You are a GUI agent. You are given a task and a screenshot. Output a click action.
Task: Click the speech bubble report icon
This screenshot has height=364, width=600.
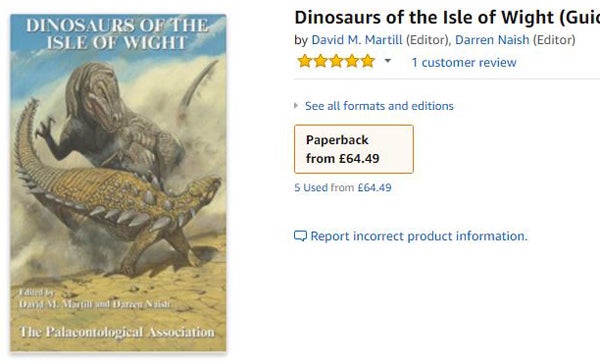click(300, 236)
